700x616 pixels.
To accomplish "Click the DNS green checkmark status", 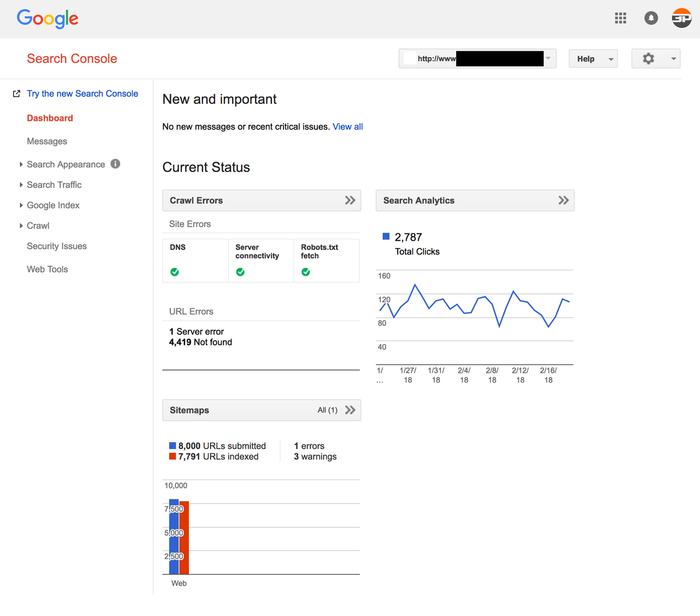I will pos(174,272).
